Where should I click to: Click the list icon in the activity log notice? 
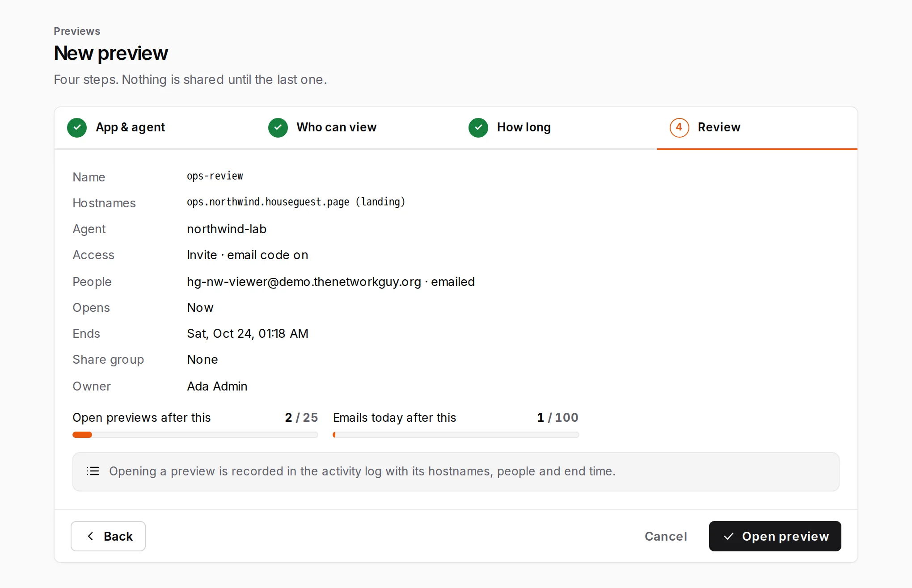pyautogui.click(x=93, y=471)
